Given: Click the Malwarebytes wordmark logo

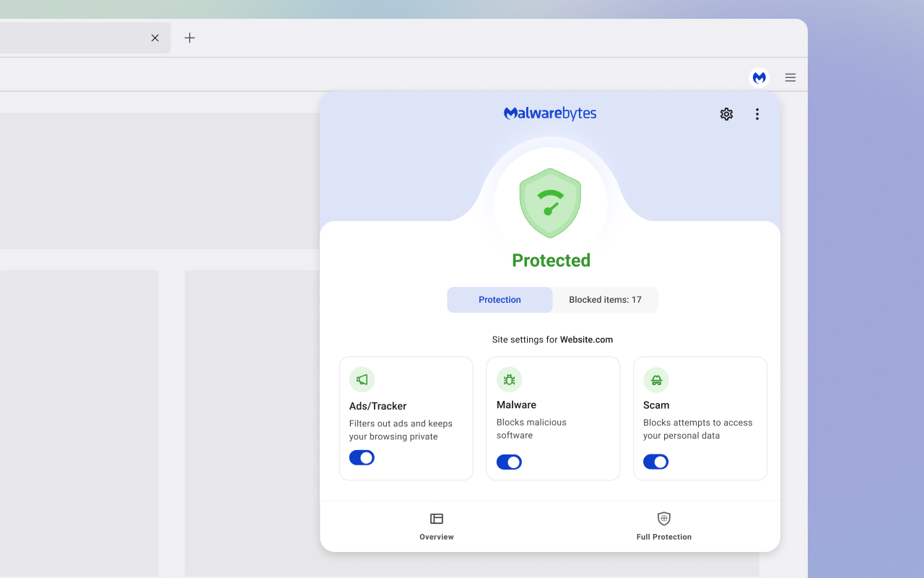Looking at the screenshot, I should click(550, 113).
